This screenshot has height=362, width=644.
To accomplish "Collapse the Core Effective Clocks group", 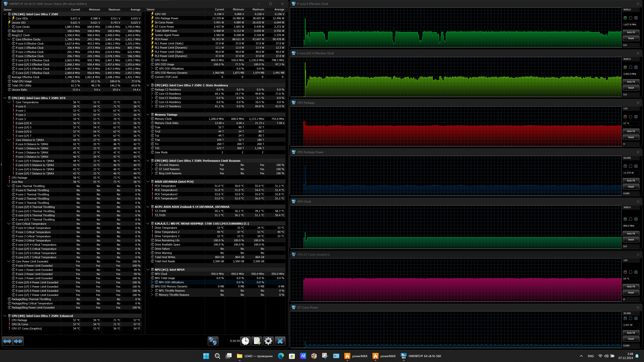I will 9,39.
